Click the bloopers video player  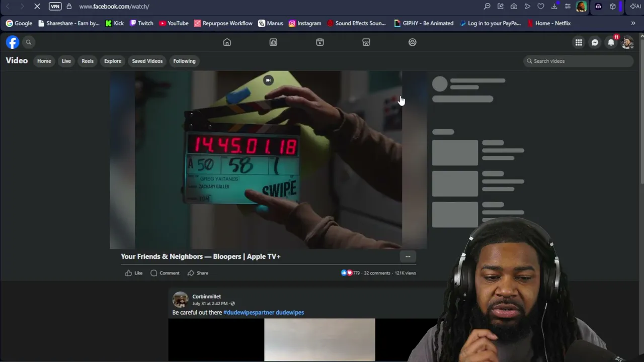(x=268, y=160)
